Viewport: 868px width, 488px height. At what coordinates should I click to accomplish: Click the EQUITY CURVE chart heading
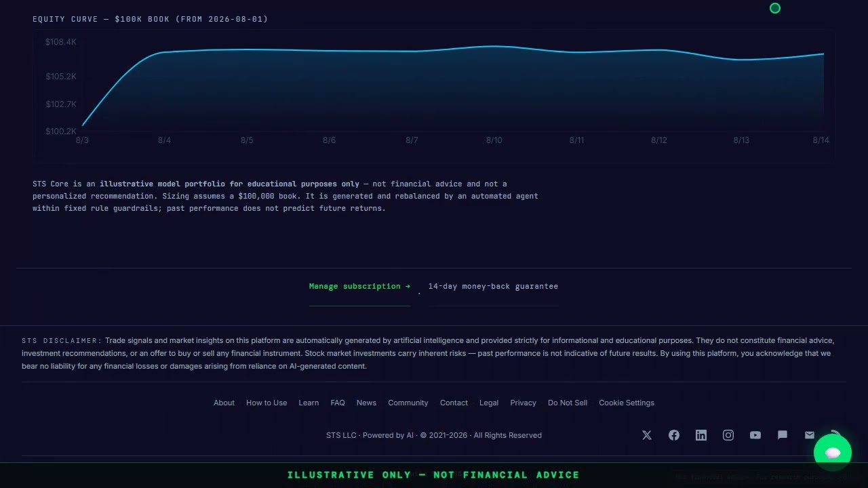coord(150,19)
